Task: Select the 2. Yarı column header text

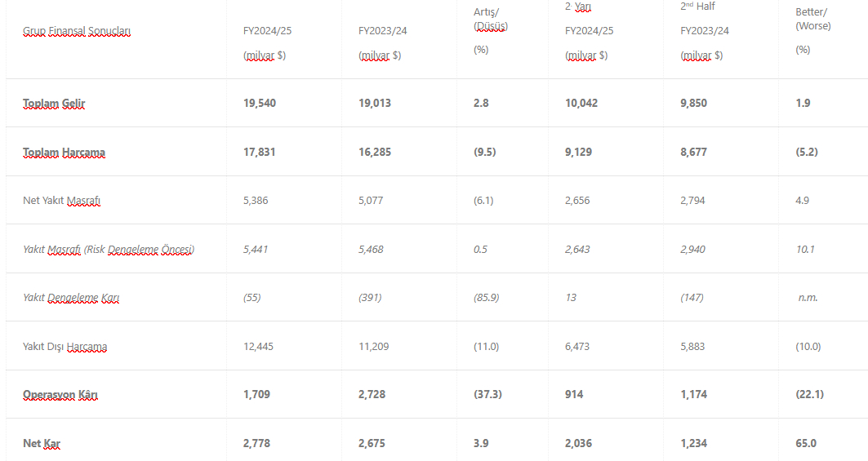Action: click(x=578, y=7)
